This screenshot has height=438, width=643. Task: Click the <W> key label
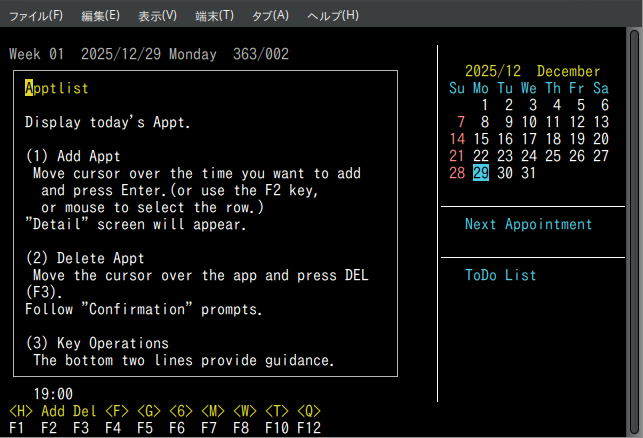[x=245, y=411]
